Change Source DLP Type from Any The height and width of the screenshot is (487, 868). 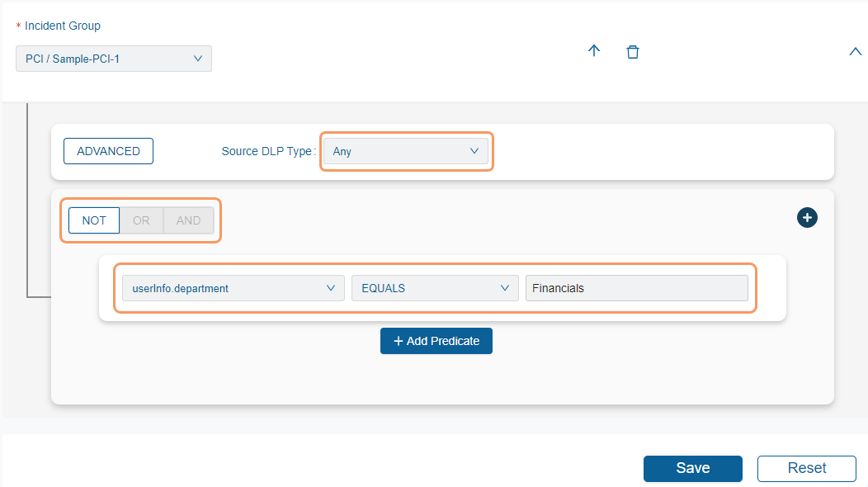point(406,151)
